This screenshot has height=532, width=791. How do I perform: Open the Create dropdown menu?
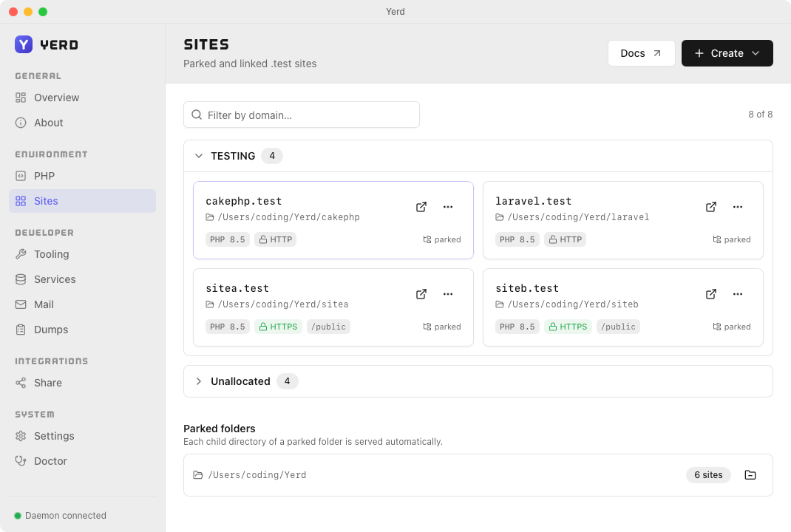tap(727, 53)
